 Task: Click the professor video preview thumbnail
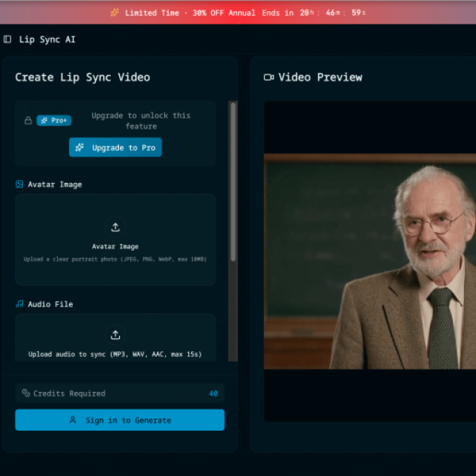tap(370, 261)
